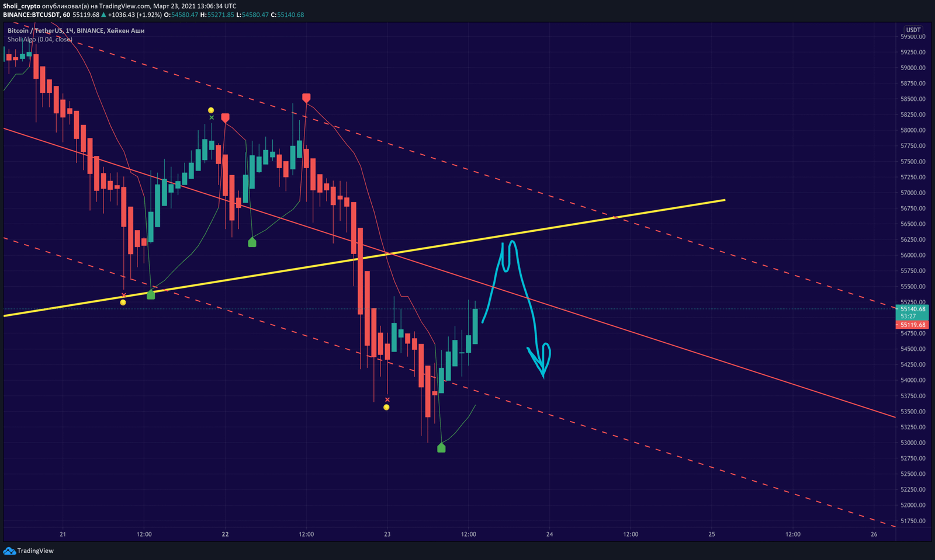935x560 pixels.
Task: Click the date label 22 on time axis
Action: click(x=225, y=534)
